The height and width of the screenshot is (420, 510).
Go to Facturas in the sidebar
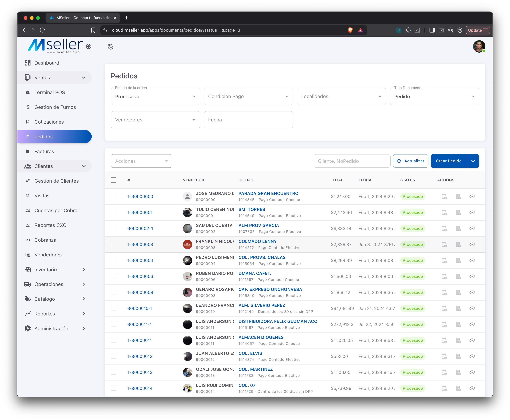coord(54,151)
